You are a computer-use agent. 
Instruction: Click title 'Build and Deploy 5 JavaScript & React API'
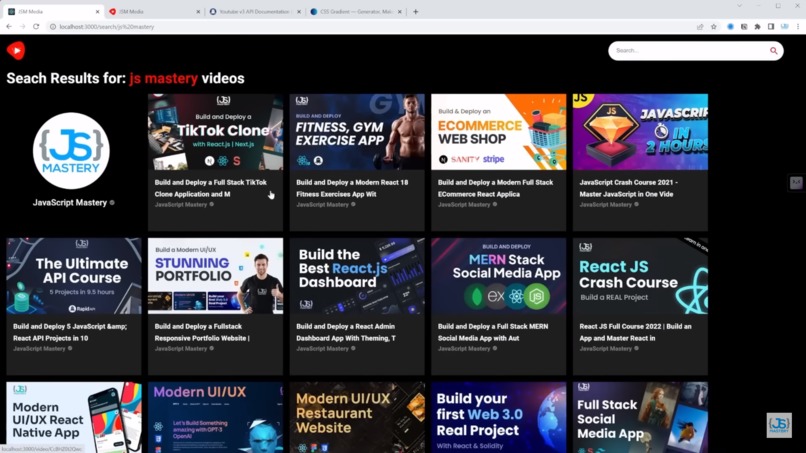[x=70, y=332]
